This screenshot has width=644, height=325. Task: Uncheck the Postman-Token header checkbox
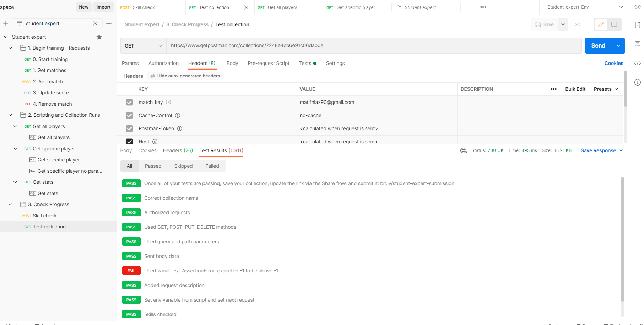point(129,128)
